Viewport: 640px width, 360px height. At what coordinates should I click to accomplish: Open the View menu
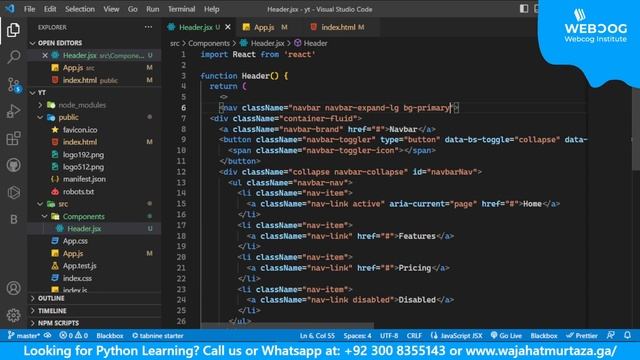111,9
